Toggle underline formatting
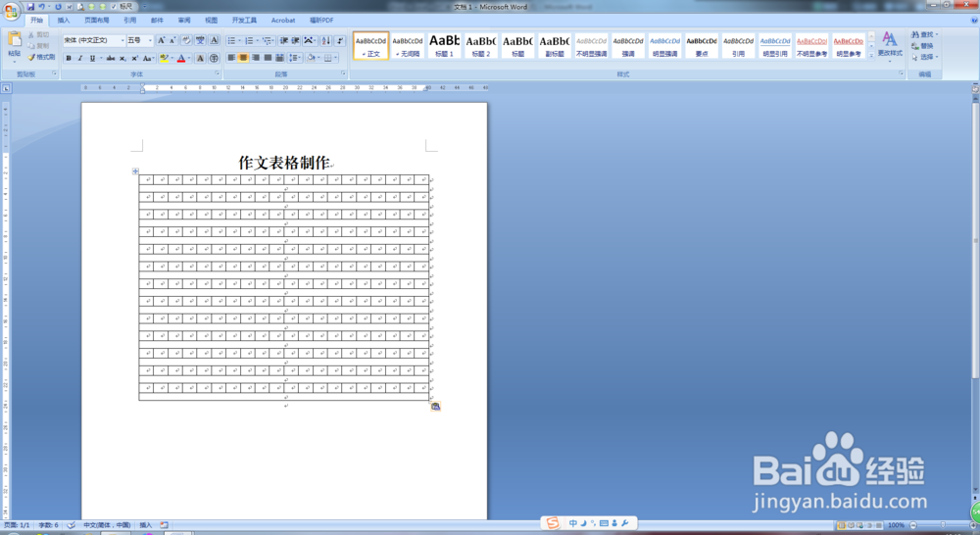 click(x=92, y=58)
